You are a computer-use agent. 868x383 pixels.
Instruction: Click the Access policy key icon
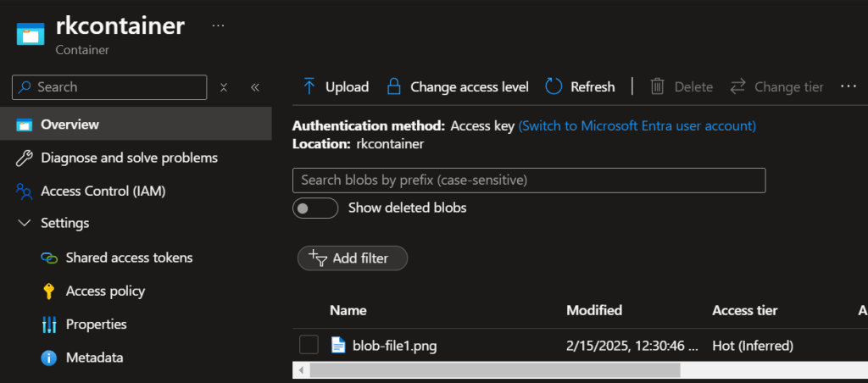[49, 291]
